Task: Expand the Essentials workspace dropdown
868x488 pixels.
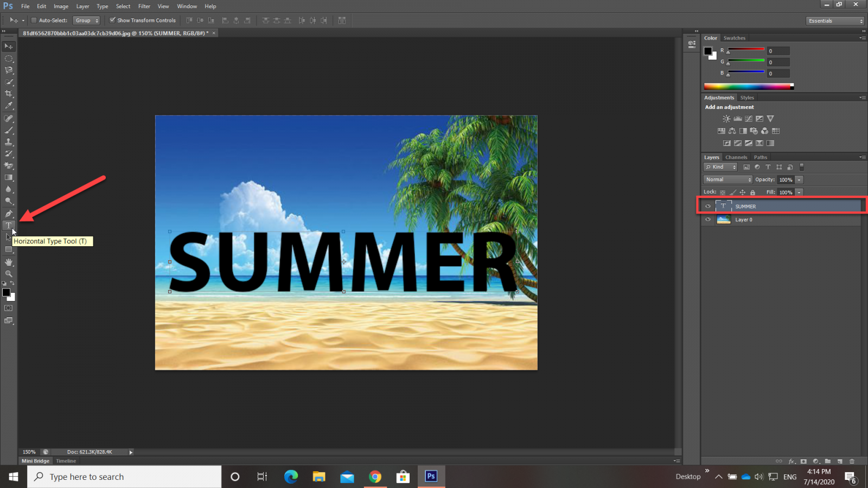Action: pyautogui.click(x=835, y=21)
